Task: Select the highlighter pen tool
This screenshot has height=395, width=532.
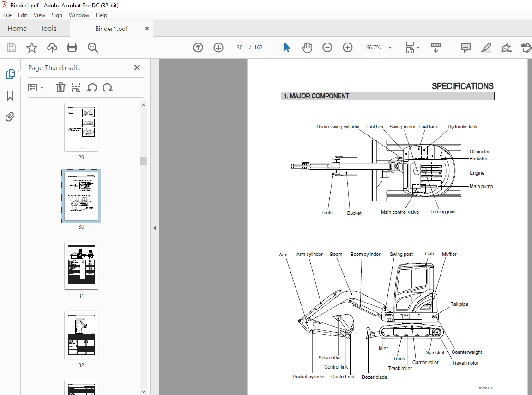Action: [486, 48]
